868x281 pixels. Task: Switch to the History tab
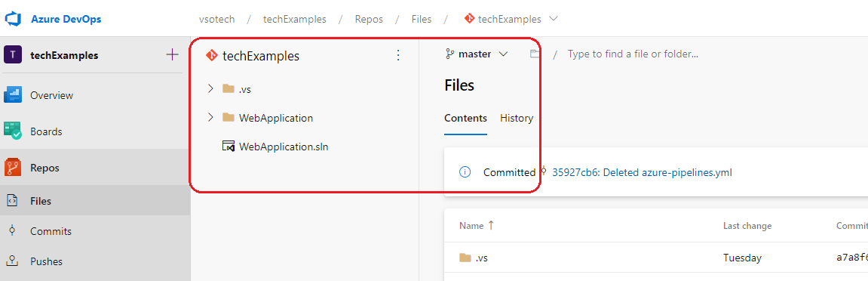[x=517, y=118]
